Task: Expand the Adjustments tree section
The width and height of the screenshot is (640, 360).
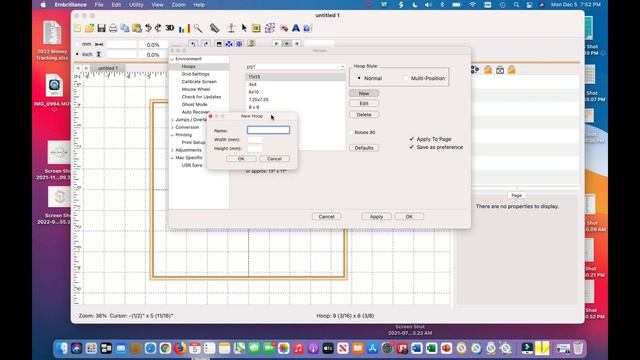Action: pyautogui.click(x=172, y=150)
